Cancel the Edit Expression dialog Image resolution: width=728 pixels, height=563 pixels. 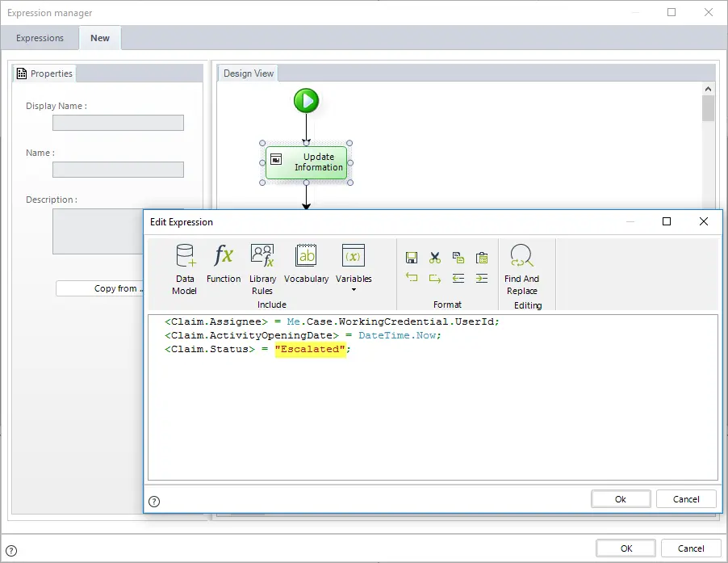coord(686,499)
